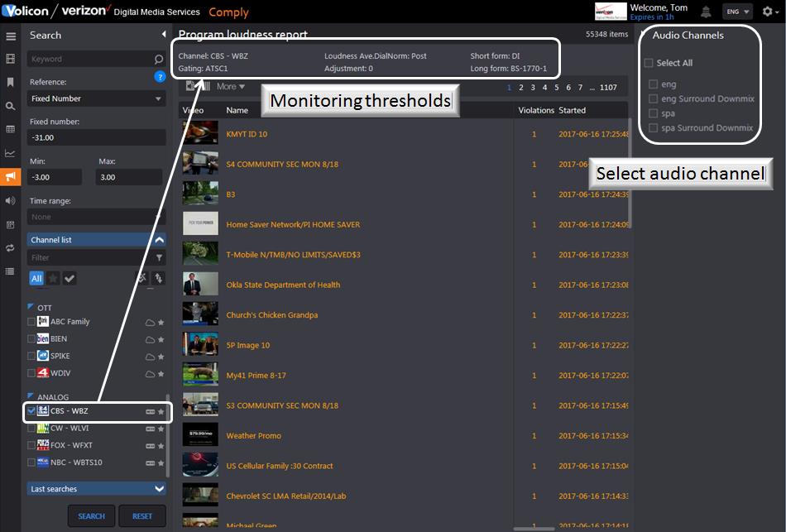
Task: Open the film strip view in sidebar
Action: (10, 59)
